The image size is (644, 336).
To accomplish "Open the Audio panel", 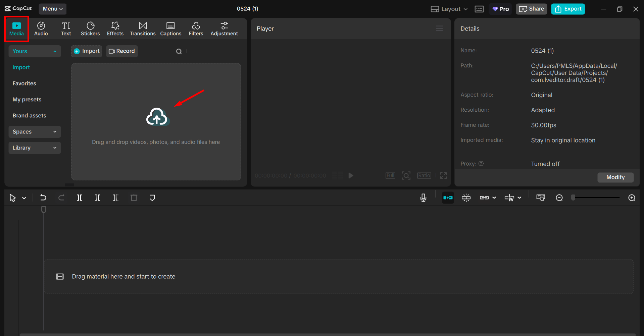I will [41, 29].
